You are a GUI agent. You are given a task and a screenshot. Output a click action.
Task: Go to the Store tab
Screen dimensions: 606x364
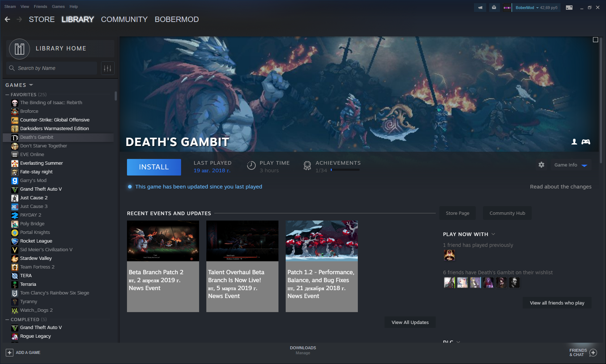[42, 19]
